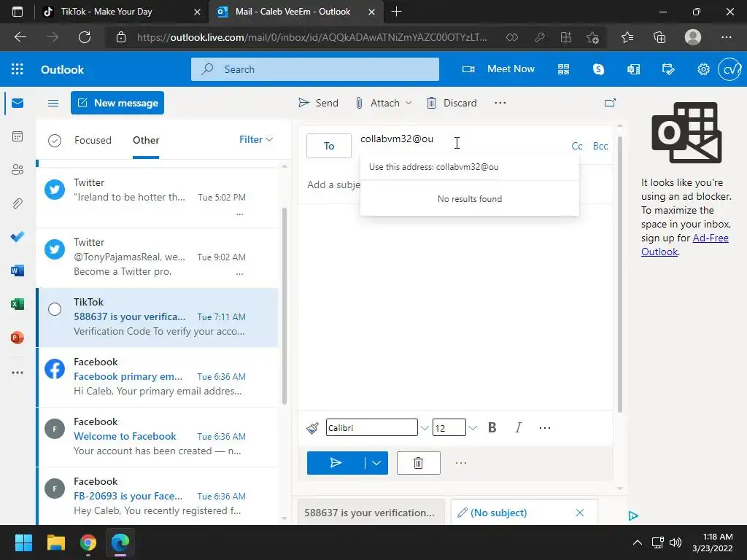Image resolution: width=747 pixels, height=560 pixels.
Task: Open the To Do checkmark icon
Action: pyautogui.click(x=18, y=237)
